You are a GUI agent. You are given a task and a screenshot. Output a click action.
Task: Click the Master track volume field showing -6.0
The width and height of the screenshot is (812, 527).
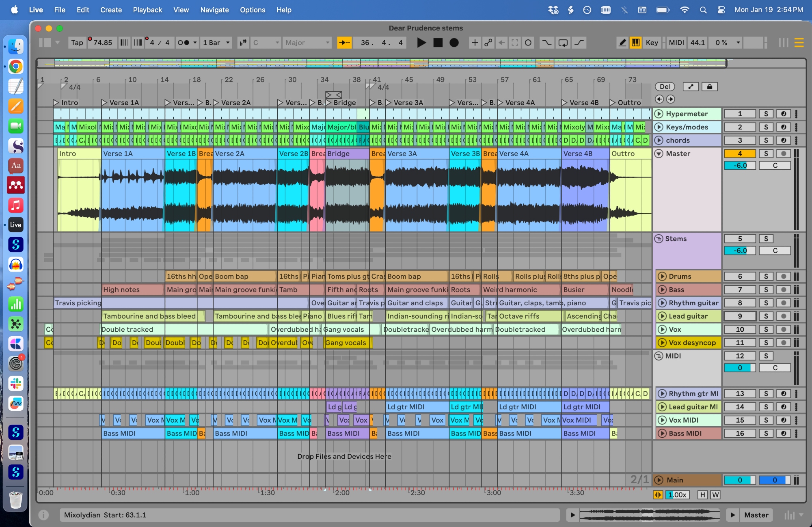pyautogui.click(x=740, y=166)
